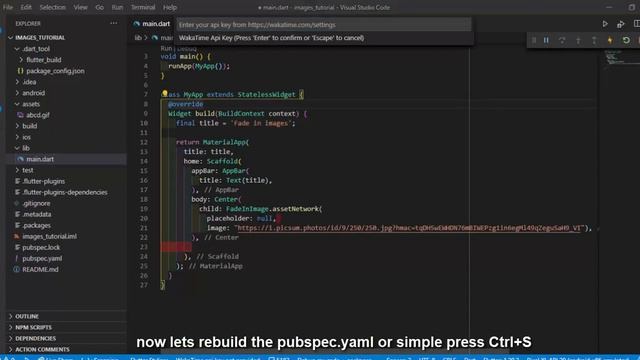Grab the debug toolbar drag handle
The width and height of the screenshot is (640, 360).
coord(534,40)
